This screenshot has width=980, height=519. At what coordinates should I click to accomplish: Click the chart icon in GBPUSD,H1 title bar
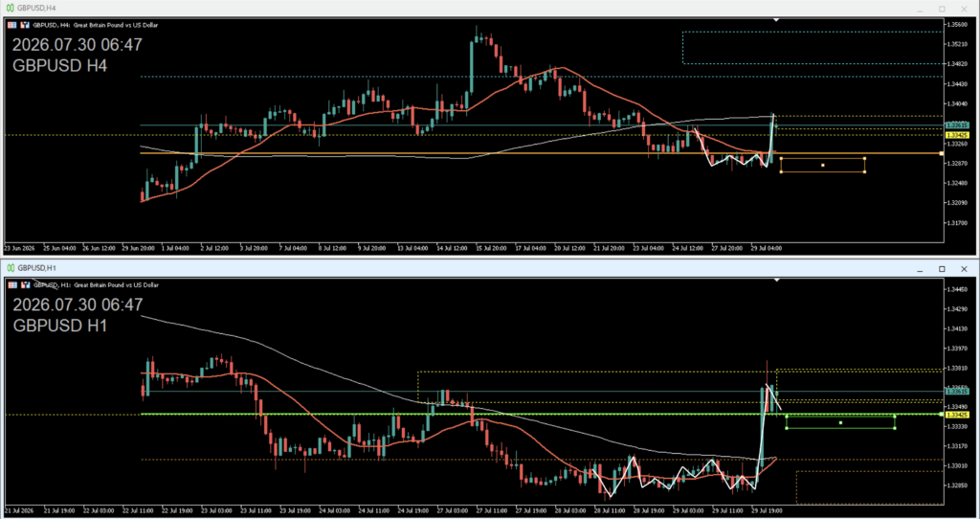(11, 267)
